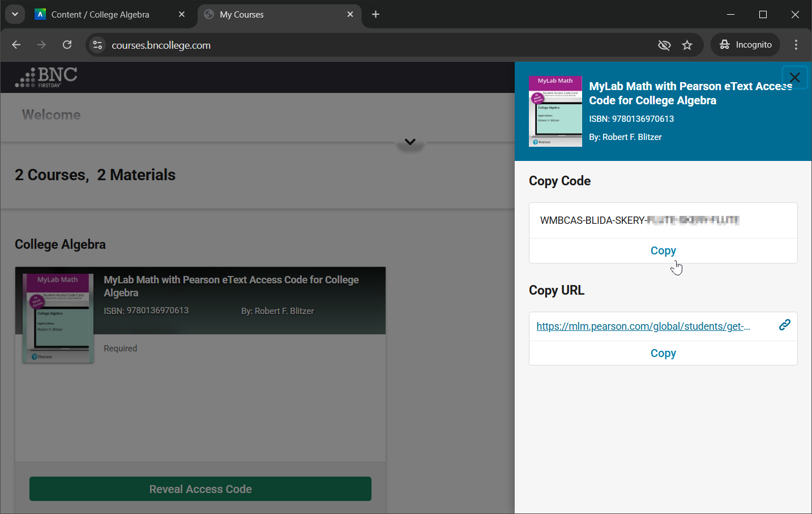
Task: Click 'By: Robert F. Blitzer' in panel
Action: click(625, 137)
